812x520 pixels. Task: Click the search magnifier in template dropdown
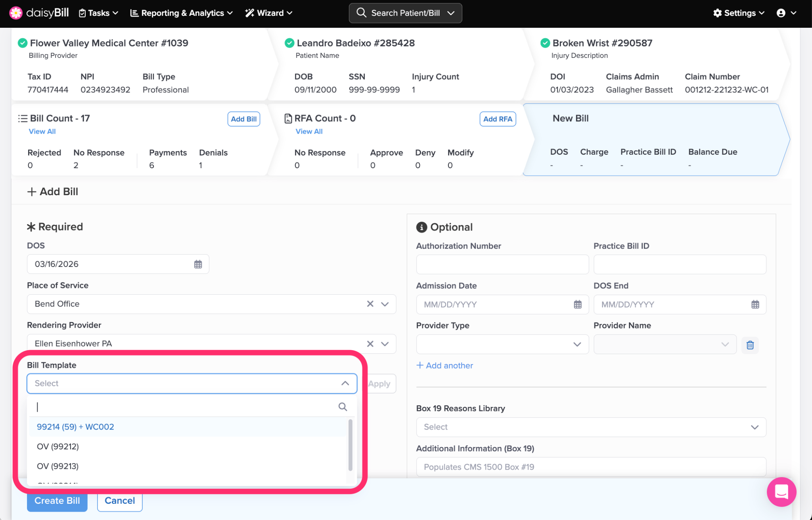coord(343,407)
